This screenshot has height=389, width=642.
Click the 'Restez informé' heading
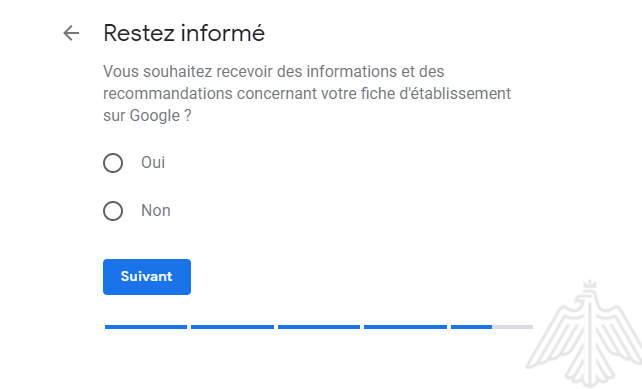184,33
